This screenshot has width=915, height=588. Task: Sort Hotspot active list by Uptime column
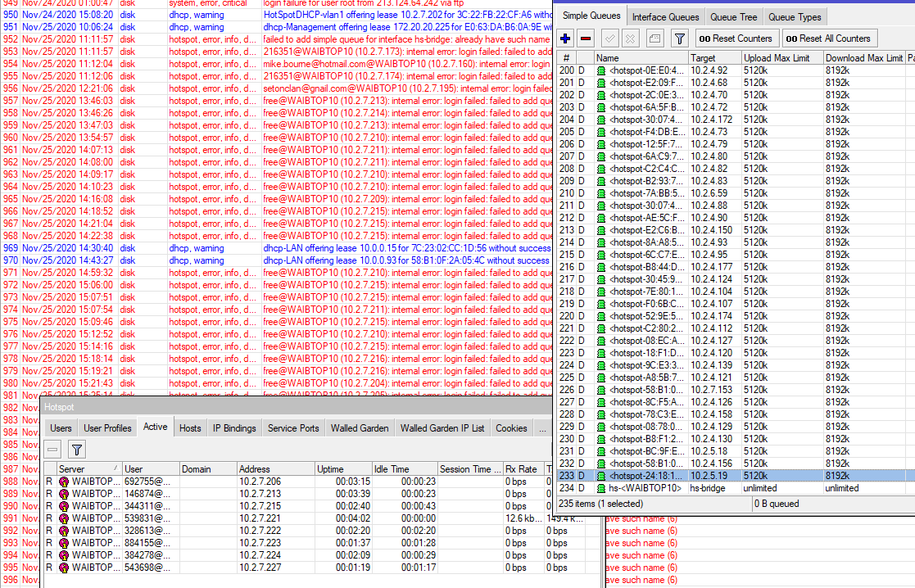coord(343,469)
